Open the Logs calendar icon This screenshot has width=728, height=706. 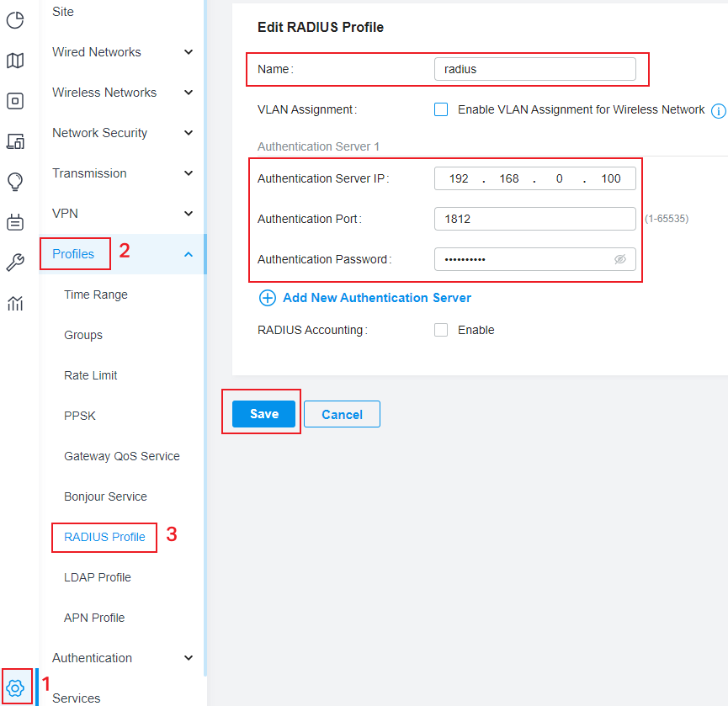15,222
